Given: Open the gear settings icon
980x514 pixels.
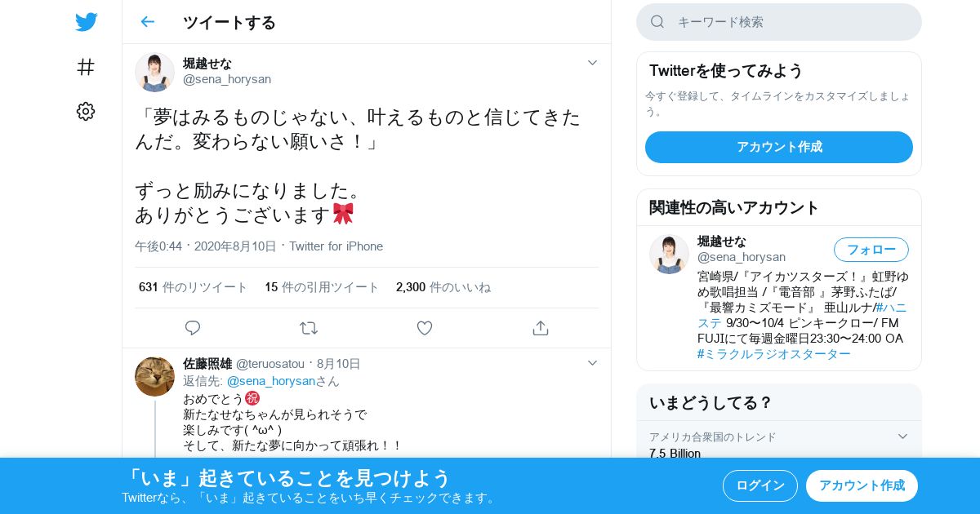Looking at the screenshot, I should coord(86,112).
